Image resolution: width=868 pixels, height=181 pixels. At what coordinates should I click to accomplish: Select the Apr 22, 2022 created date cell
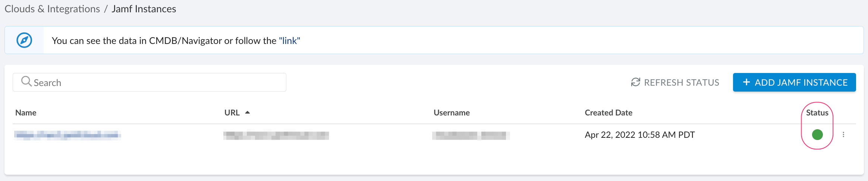click(x=639, y=135)
